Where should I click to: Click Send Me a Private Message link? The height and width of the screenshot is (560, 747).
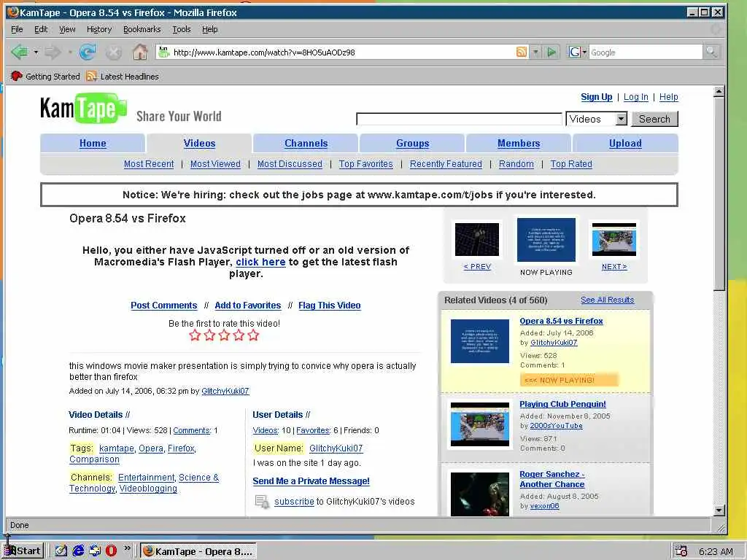tap(311, 481)
